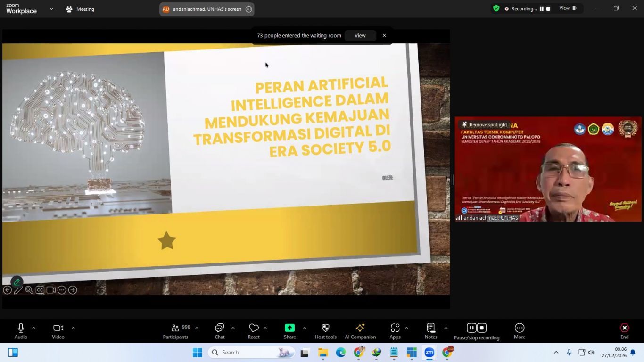Screen dimensions: 644x362
Task: Expand Share options with its chevron
Action: pyautogui.click(x=304, y=327)
